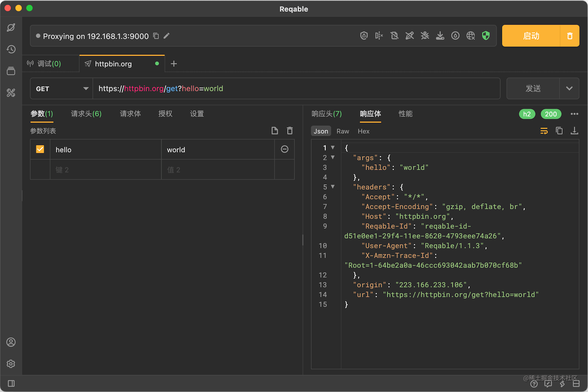Open the traffic capture icon in the left sidebar
Viewport: 588px width, 392px height.
click(11, 27)
